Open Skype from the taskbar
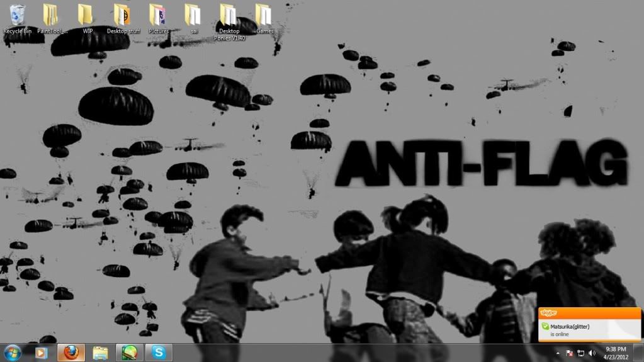The height and width of the screenshot is (362, 644). (x=159, y=353)
